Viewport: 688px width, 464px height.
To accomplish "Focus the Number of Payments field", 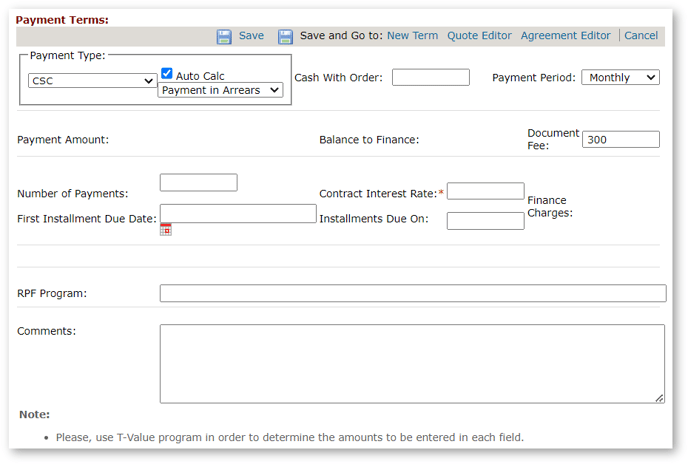I will (198, 182).
